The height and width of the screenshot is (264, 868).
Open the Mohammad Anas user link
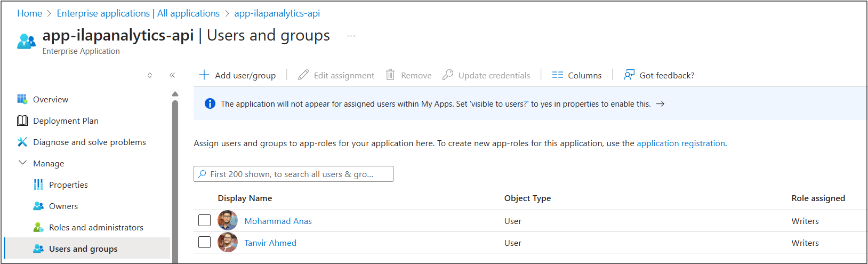[x=278, y=221]
